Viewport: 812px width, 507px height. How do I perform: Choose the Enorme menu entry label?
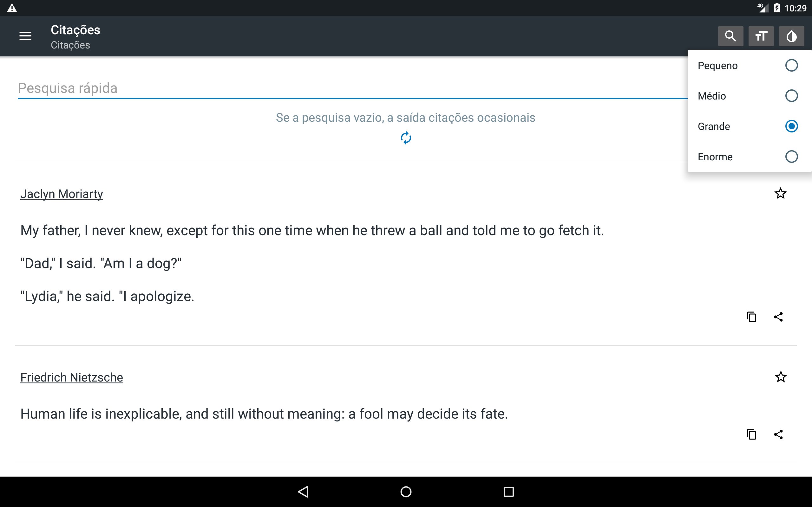715,157
